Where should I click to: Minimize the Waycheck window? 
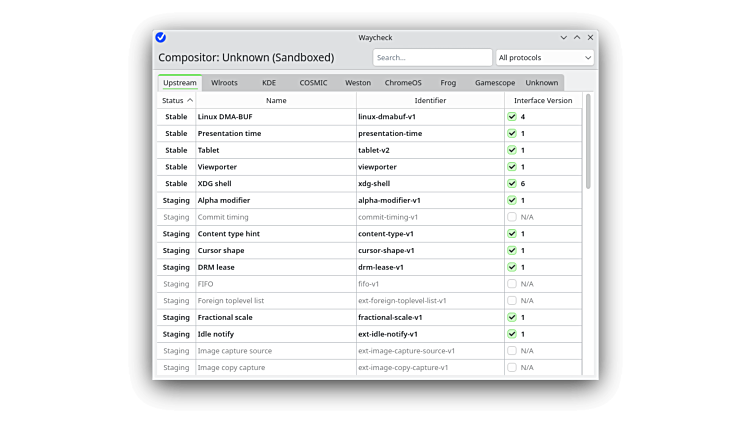(564, 37)
